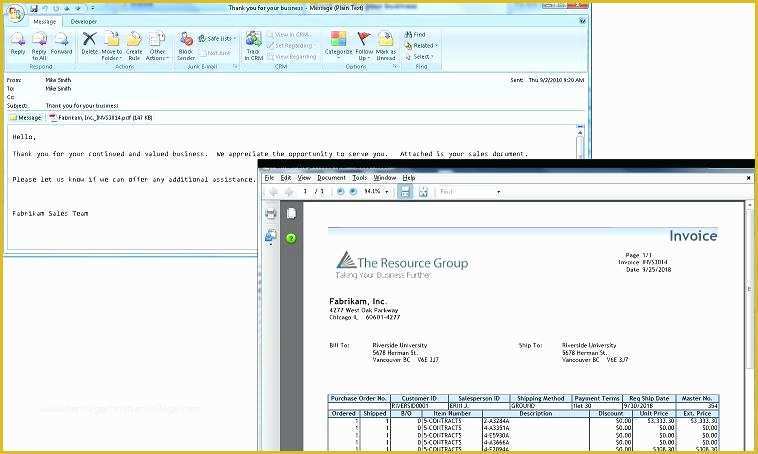
Task: Click Save in the quick access toolbar
Action: coord(34,8)
